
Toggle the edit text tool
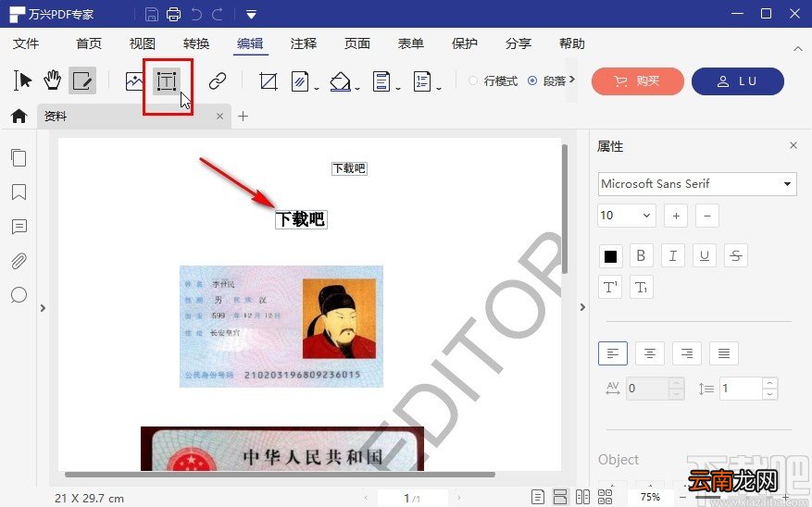[x=82, y=80]
